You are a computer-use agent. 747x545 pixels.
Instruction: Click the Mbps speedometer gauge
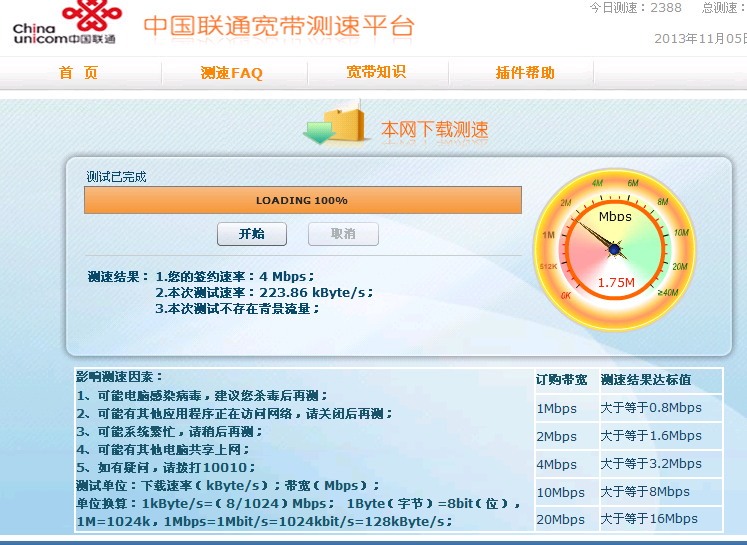pos(615,250)
